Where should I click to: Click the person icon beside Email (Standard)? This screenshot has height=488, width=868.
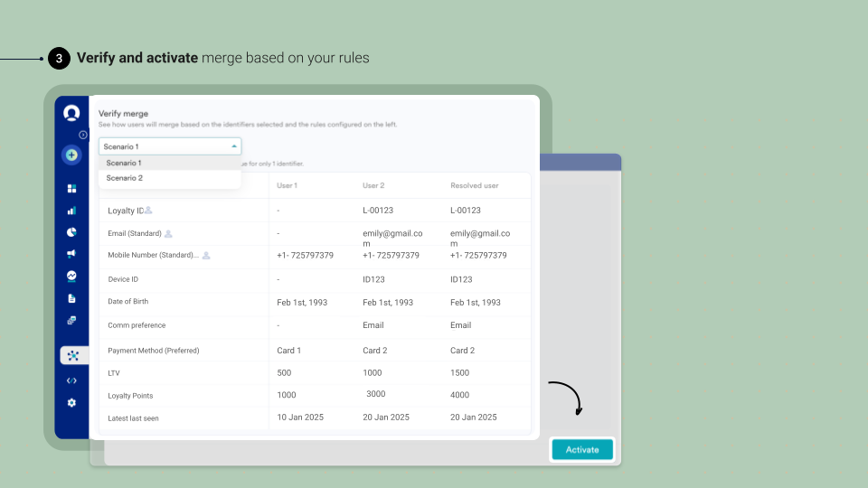point(168,234)
